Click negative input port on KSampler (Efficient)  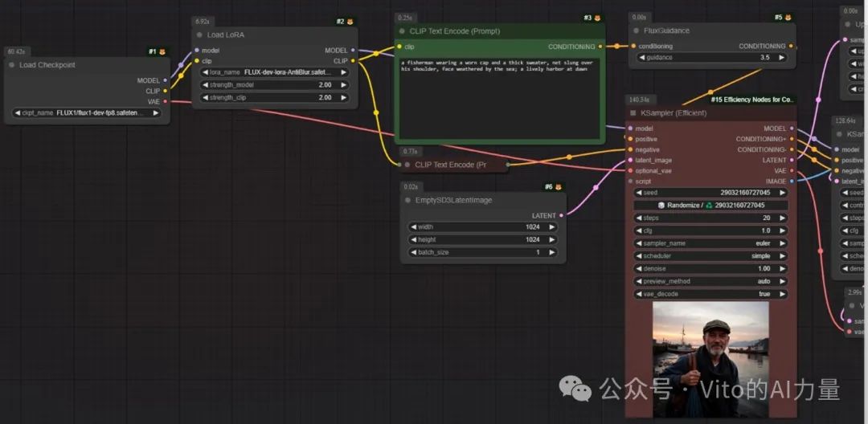click(x=631, y=149)
